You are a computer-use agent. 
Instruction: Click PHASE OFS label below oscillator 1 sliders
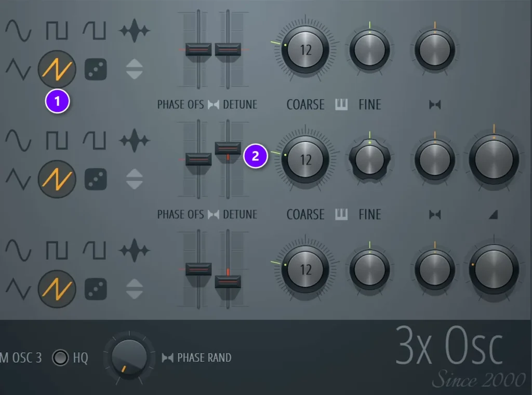tap(180, 104)
